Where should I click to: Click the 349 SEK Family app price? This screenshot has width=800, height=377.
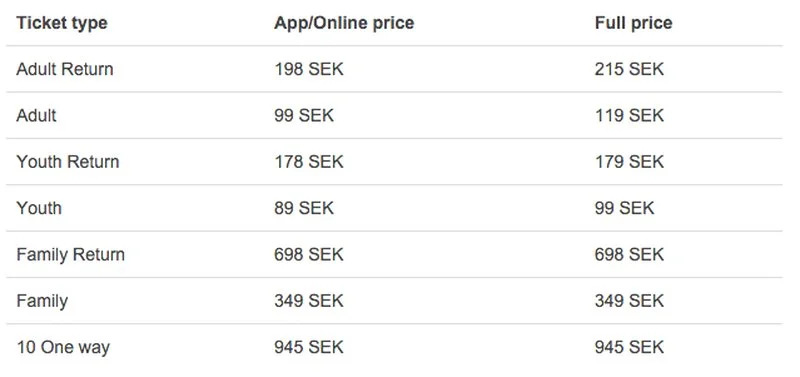[x=309, y=301]
